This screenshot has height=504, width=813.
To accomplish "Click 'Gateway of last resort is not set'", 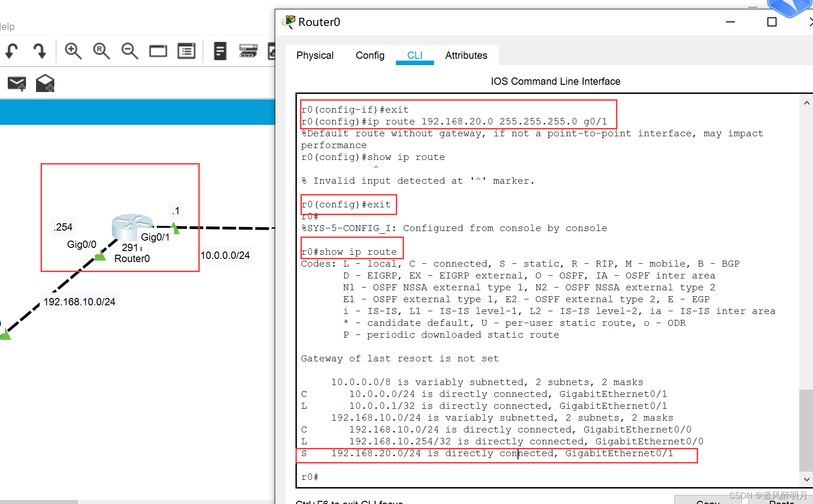I will (x=400, y=358).
